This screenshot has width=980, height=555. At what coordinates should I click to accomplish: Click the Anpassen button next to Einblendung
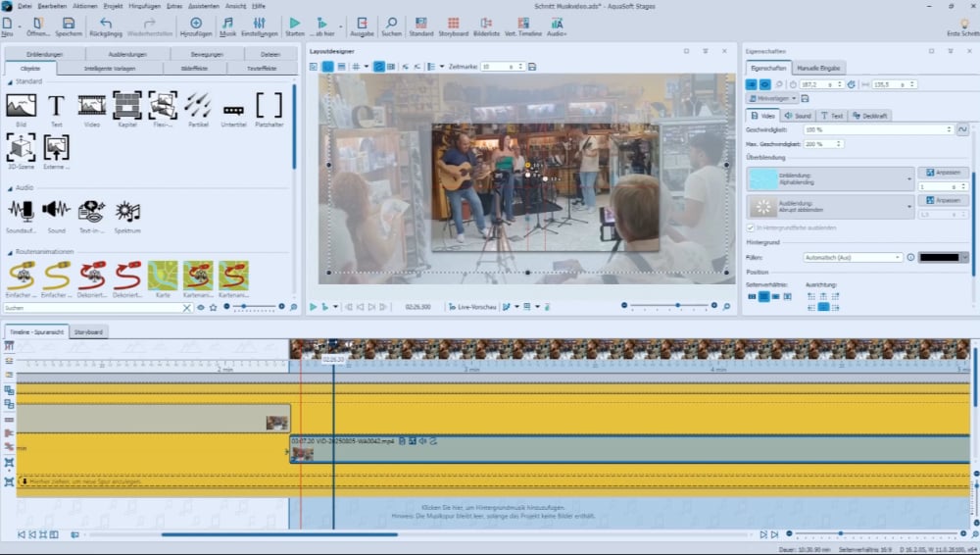[943, 172]
